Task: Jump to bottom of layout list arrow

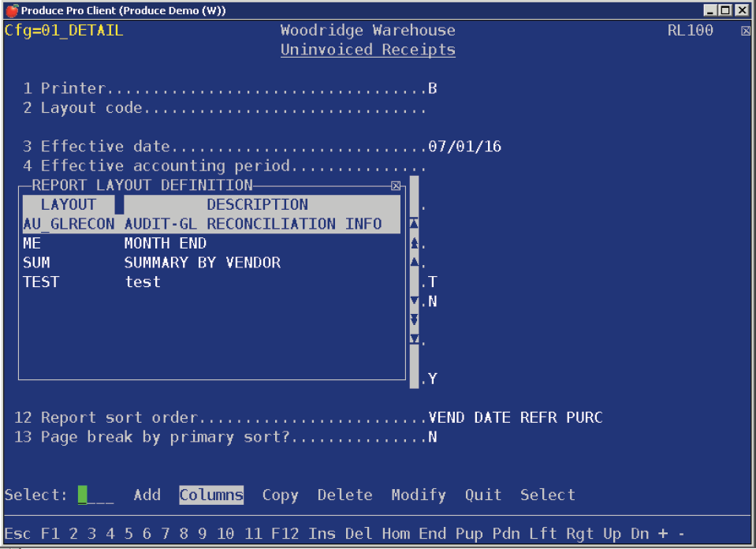Action: click(x=414, y=338)
